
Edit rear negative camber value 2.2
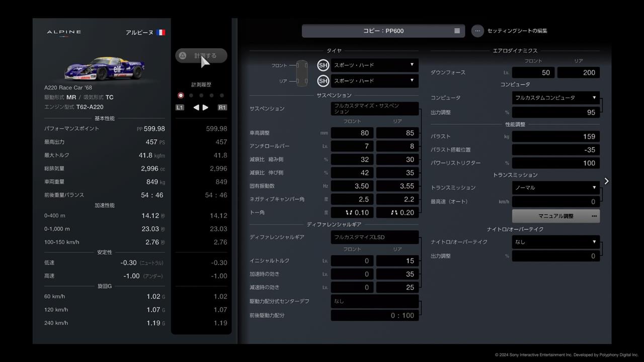pos(397,200)
